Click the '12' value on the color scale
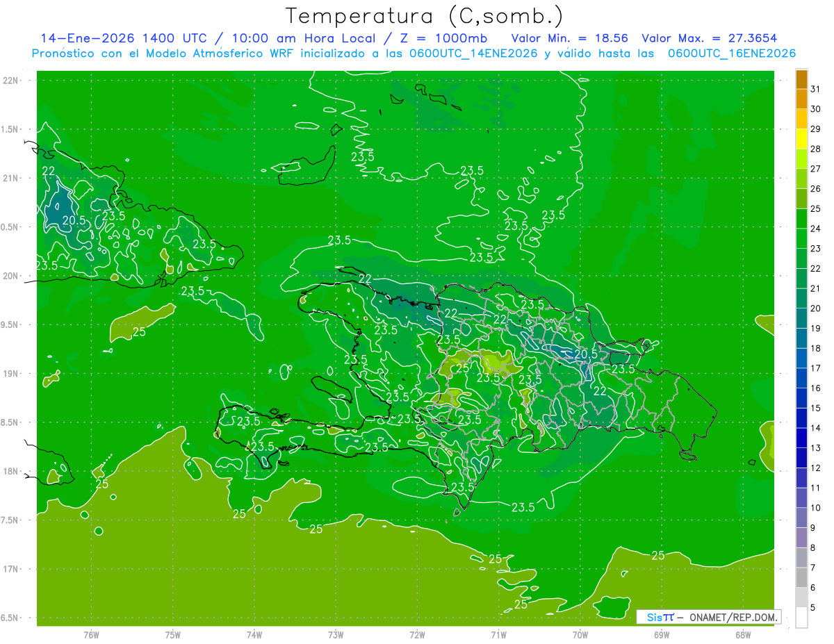The width and height of the screenshot is (834, 644). point(816,468)
